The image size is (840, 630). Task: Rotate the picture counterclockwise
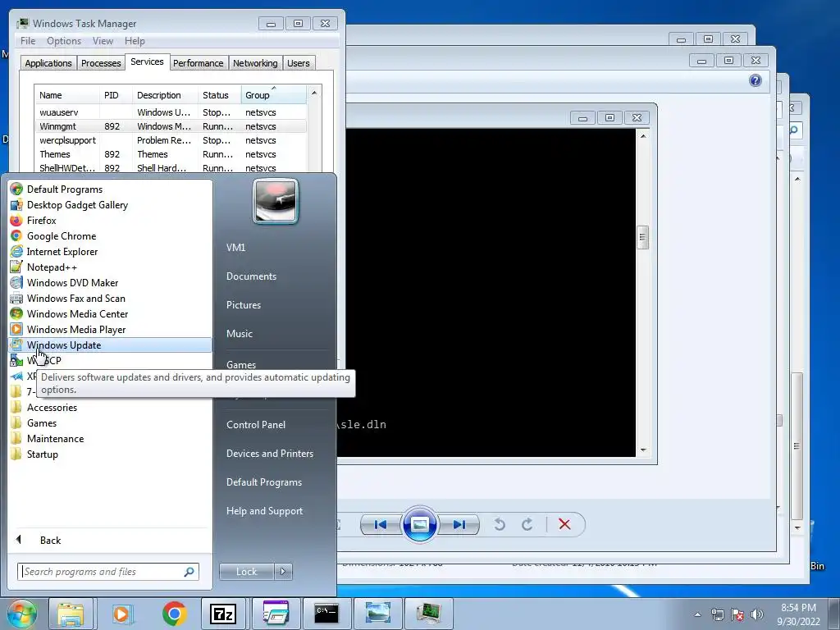(500, 524)
